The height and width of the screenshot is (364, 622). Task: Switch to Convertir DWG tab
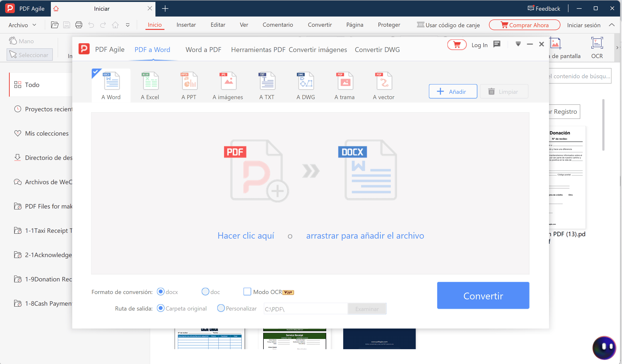[377, 50]
